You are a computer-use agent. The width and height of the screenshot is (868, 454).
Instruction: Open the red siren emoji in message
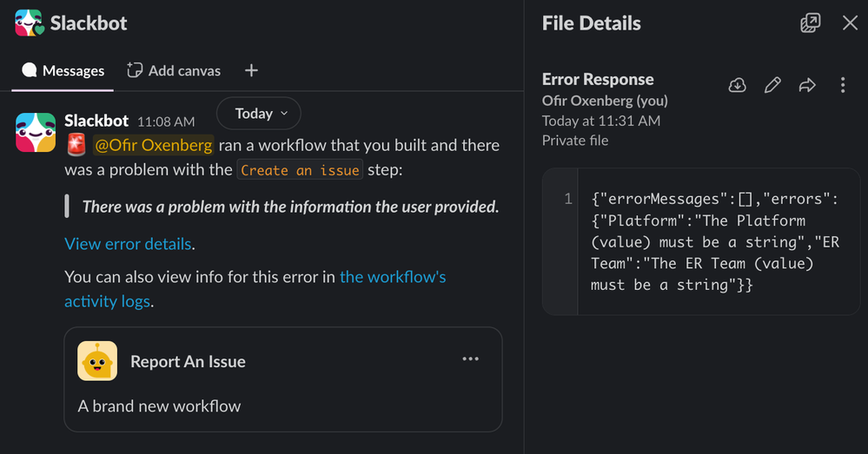(76, 145)
